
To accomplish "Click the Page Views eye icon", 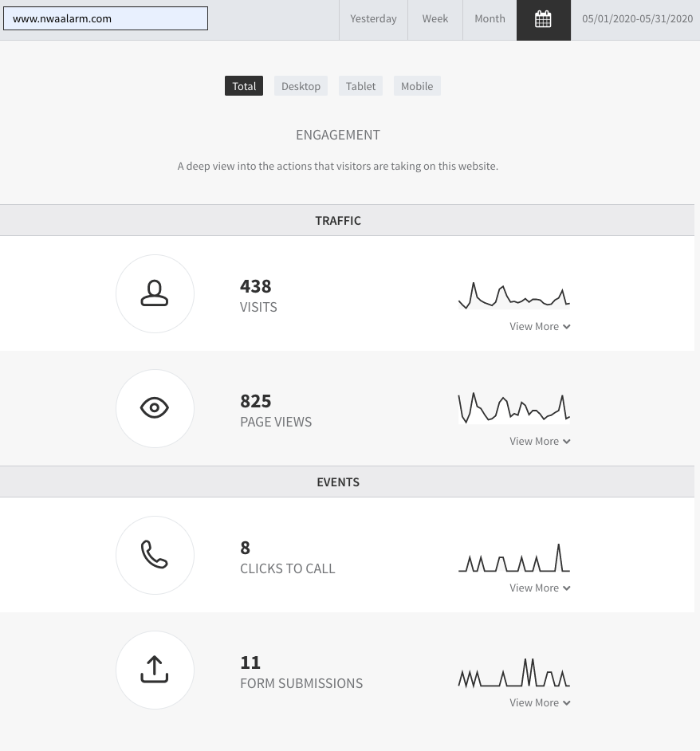I will [x=155, y=408].
